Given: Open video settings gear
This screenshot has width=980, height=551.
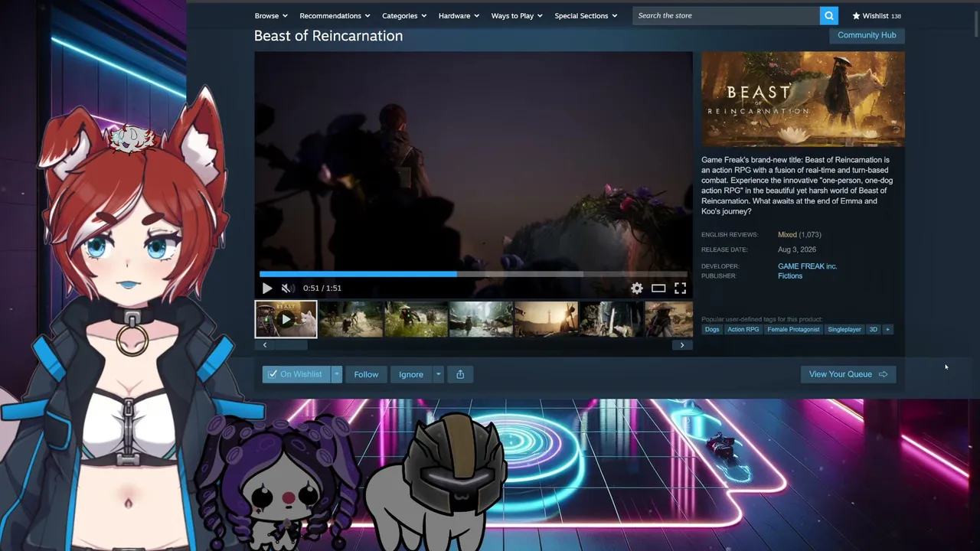Looking at the screenshot, I should (637, 289).
